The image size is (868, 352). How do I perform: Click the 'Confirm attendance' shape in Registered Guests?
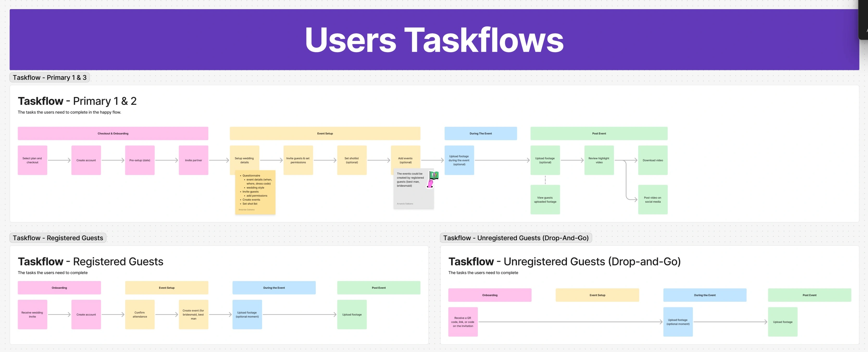click(140, 314)
